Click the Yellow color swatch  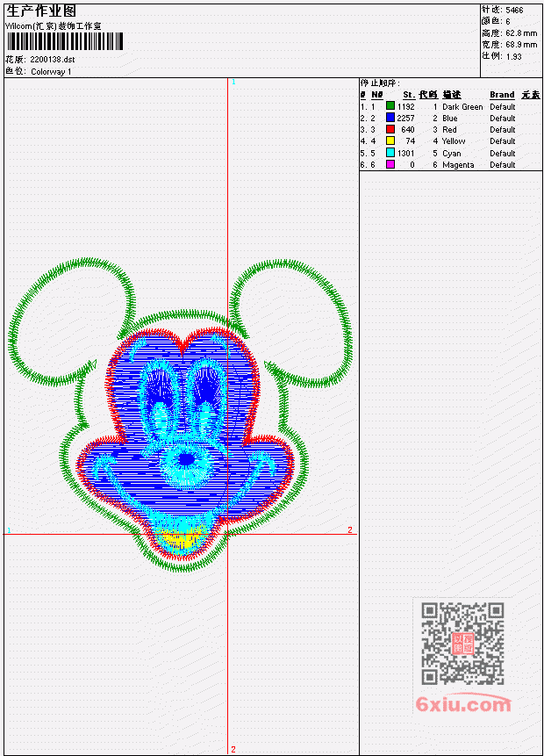pyautogui.click(x=390, y=140)
